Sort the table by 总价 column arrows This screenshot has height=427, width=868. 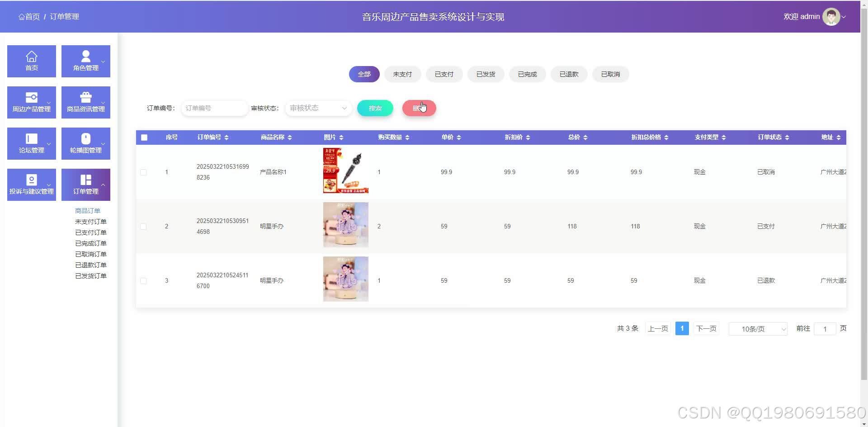coord(585,137)
